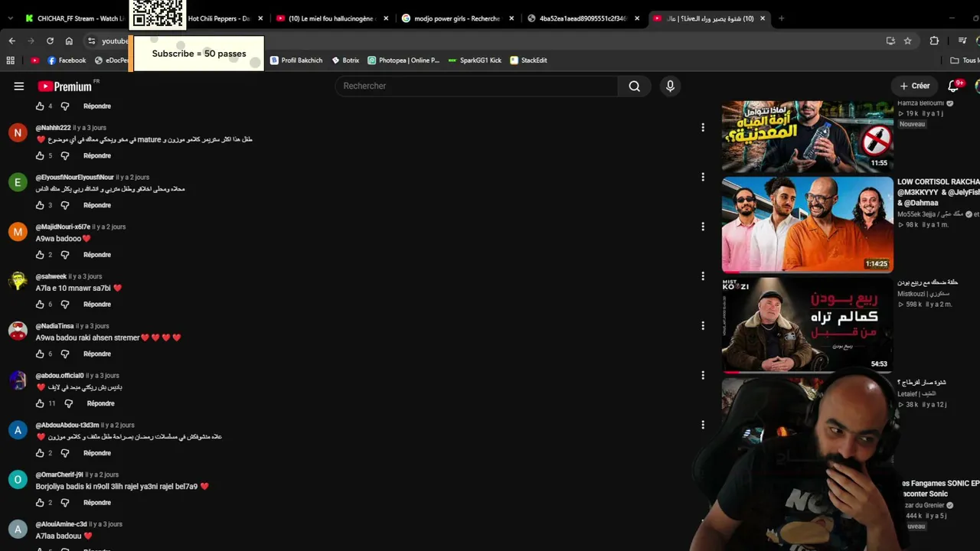Dislike the comment by @OmarCherif-j9i
The width and height of the screenshot is (980, 551).
click(65, 503)
